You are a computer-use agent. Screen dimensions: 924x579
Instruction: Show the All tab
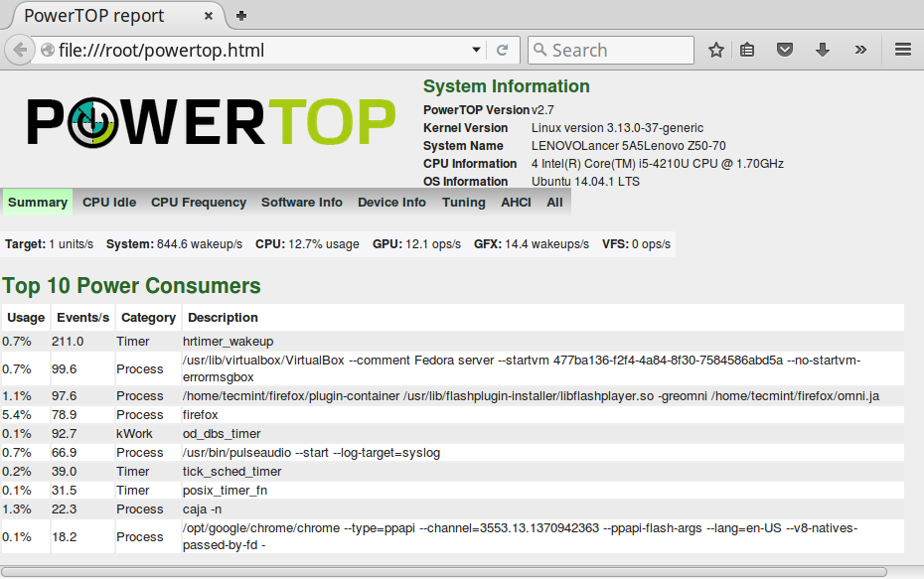(554, 202)
